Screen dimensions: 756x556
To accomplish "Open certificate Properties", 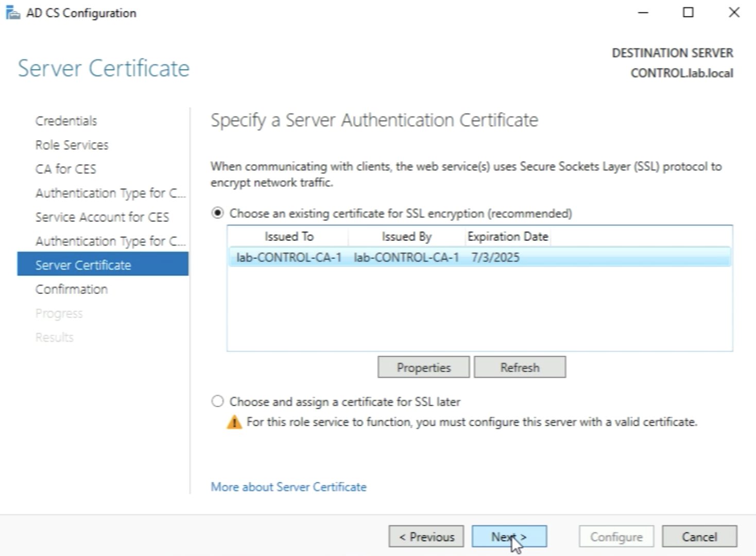I will (423, 368).
